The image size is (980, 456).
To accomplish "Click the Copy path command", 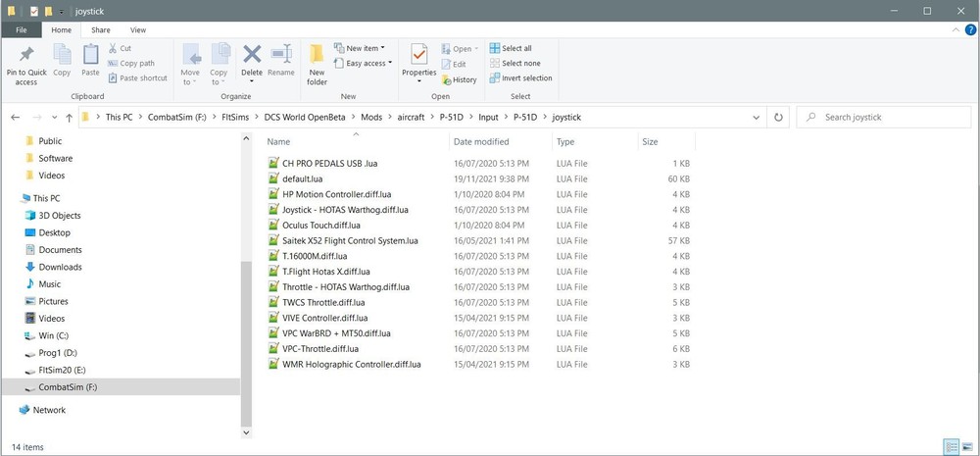I will [x=131, y=63].
